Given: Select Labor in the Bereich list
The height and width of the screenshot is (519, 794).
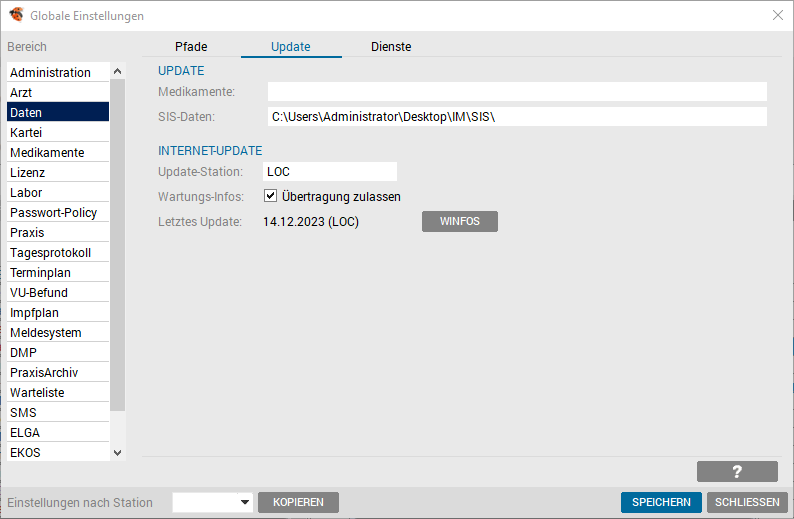Looking at the screenshot, I should click(x=58, y=192).
